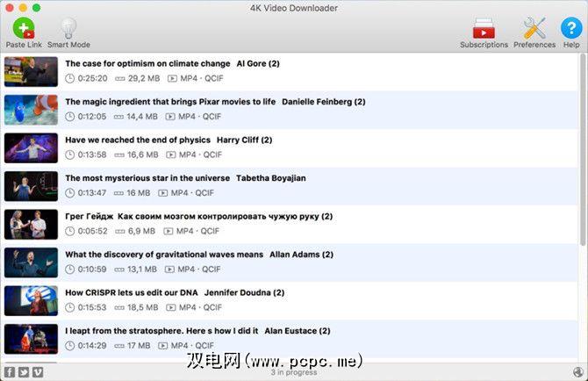
Task: Open Subscriptions panel
Action: (x=484, y=32)
